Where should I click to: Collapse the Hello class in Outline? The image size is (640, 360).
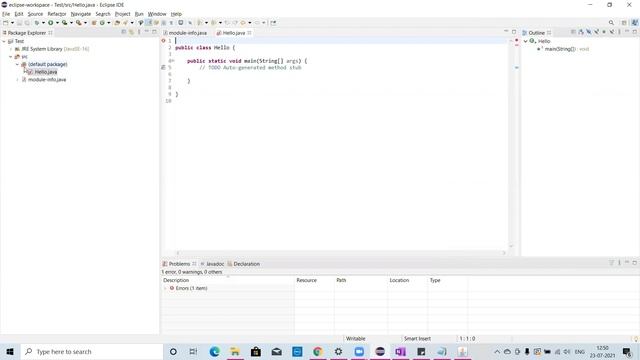coord(526,41)
